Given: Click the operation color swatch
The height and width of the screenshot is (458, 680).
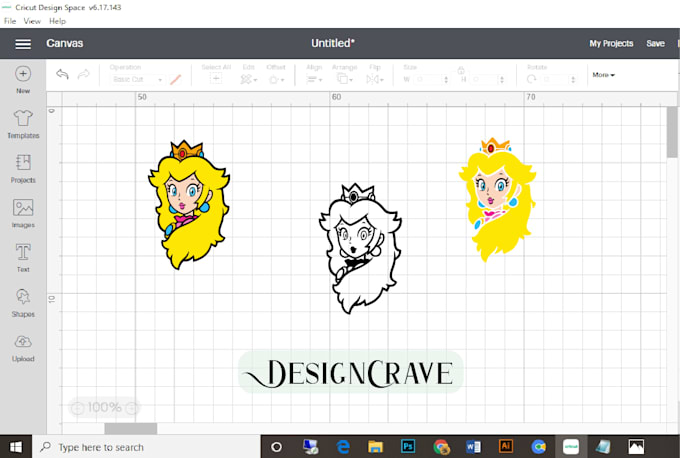Looking at the screenshot, I should (x=175, y=79).
